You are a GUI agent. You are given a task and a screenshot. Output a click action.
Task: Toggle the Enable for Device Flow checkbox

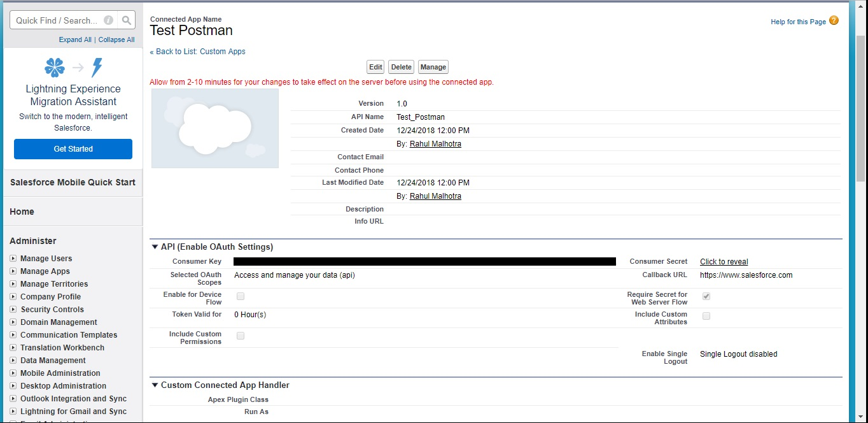point(241,296)
